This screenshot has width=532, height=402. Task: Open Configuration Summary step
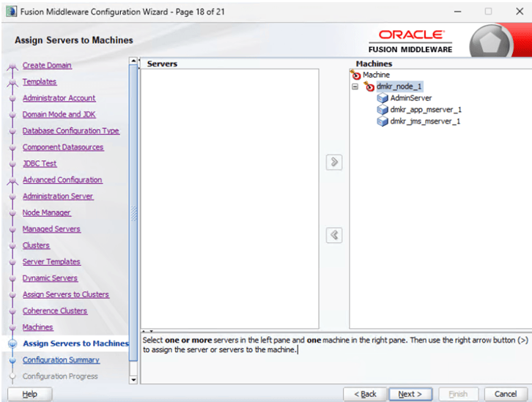click(61, 360)
